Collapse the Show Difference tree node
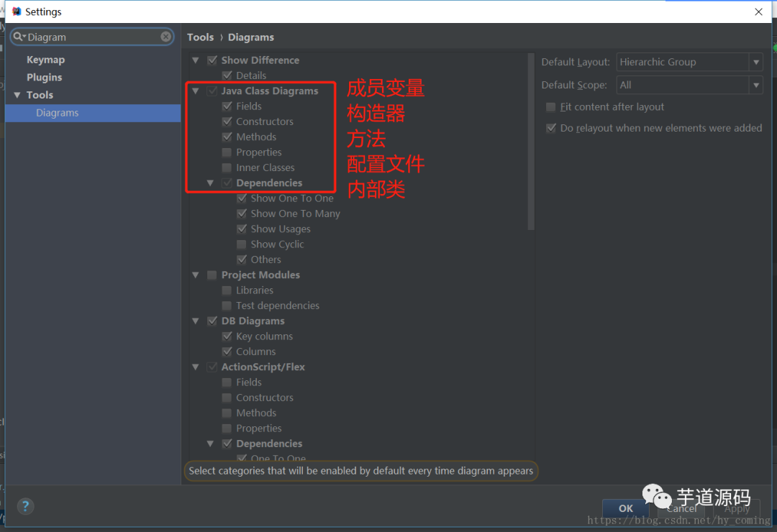777x532 pixels. pyautogui.click(x=196, y=60)
